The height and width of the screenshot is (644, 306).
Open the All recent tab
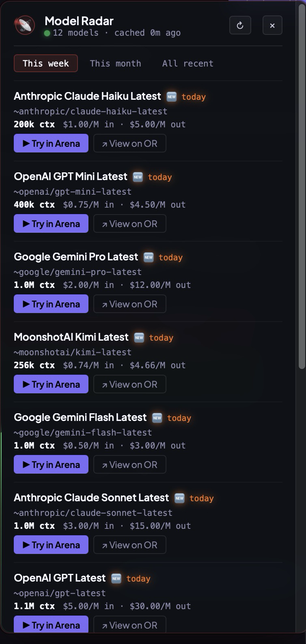click(x=187, y=63)
